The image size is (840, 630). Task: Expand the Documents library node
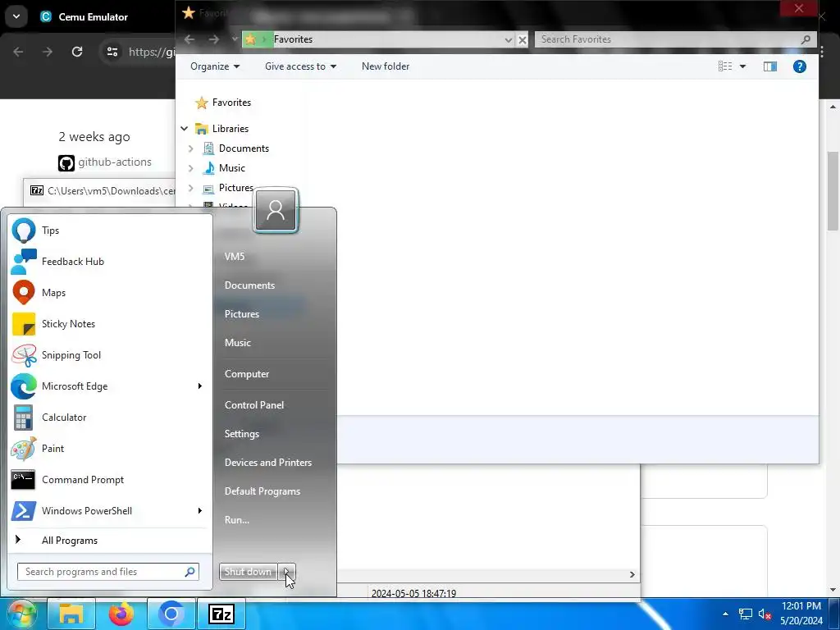[x=190, y=148]
